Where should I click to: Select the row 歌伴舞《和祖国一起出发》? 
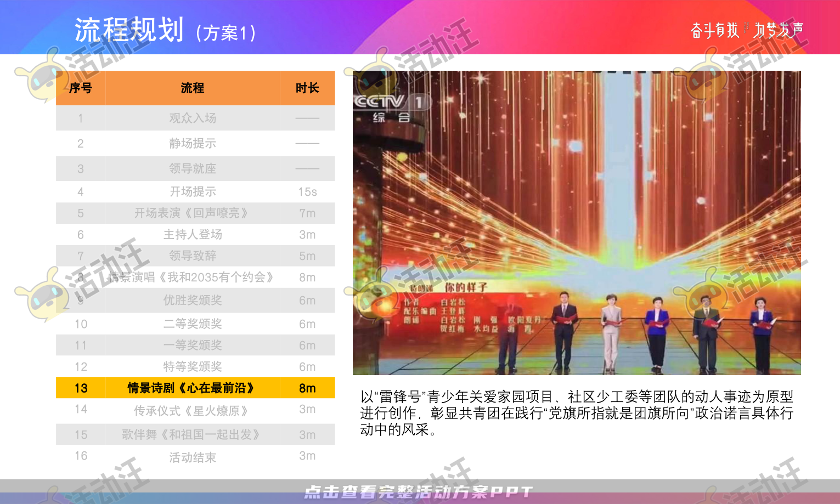[x=195, y=434]
